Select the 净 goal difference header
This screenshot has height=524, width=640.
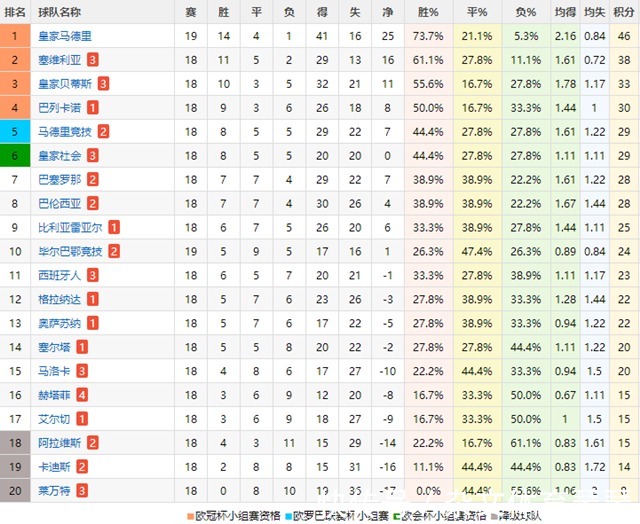pos(387,12)
